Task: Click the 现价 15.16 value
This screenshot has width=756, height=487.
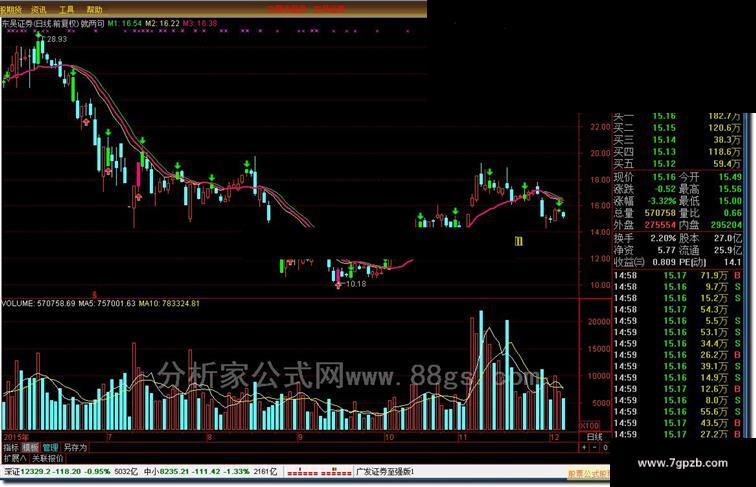Action: tap(664, 177)
